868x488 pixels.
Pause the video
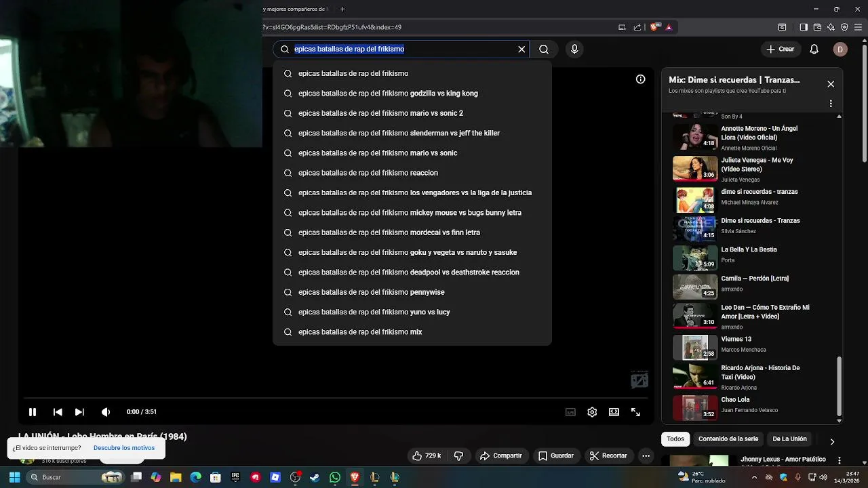coord(32,411)
